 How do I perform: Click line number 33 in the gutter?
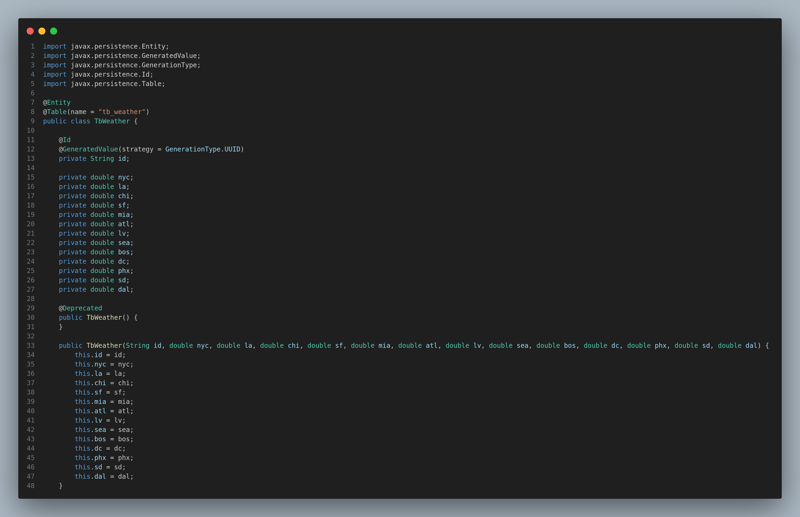pyautogui.click(x=30, y=346)
